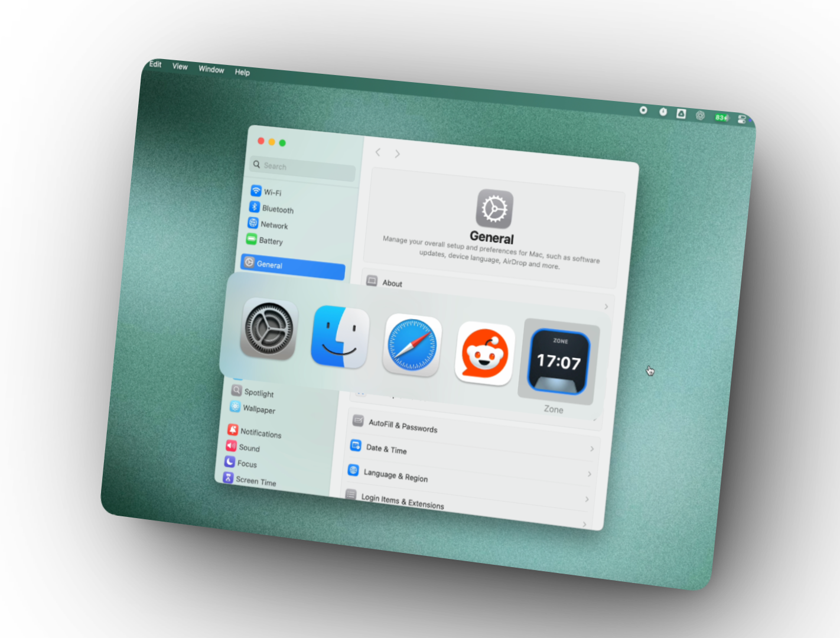Open Spotlight settings in sidebar
The width and height of the screenshot is (840, 638).
tap(252, 392)
